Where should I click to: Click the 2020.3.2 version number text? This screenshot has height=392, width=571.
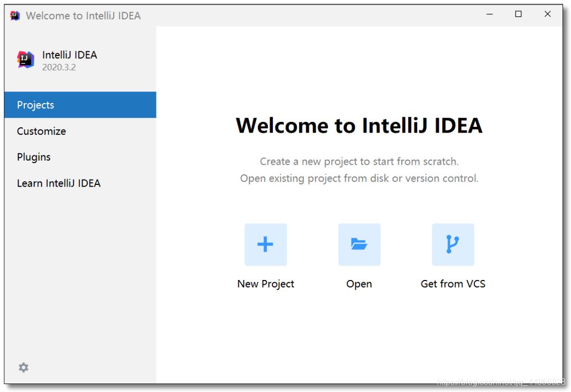tap(59, 67)
